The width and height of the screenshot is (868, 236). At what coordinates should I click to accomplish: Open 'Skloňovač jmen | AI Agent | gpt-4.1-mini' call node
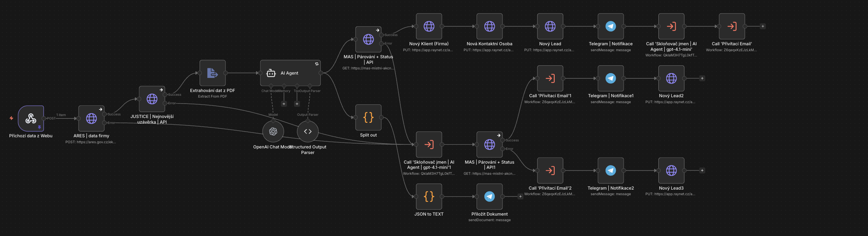pos(671,26)
